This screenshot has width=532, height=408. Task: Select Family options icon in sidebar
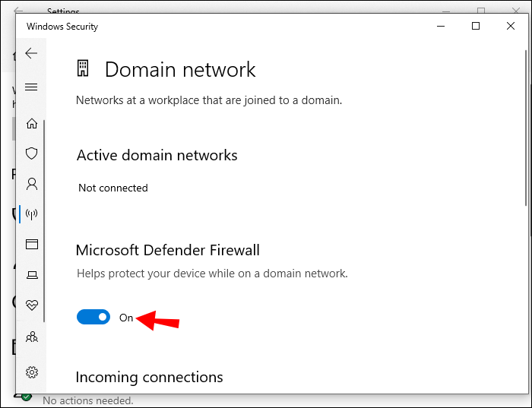tap(31, 336)
